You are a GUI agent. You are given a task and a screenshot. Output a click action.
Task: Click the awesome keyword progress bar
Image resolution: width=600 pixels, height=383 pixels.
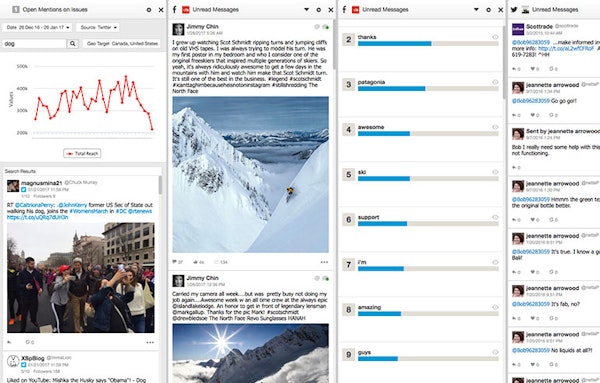[x=428, y=134]
